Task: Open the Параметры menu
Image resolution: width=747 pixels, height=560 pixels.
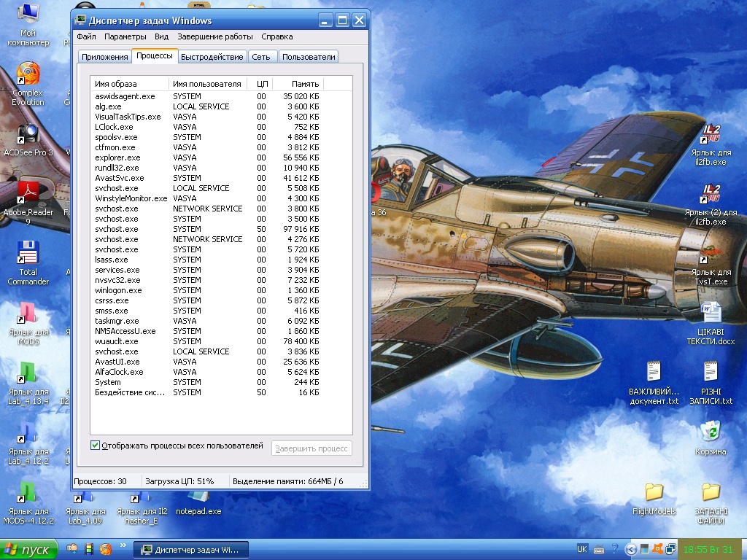Action: [125, 36]
